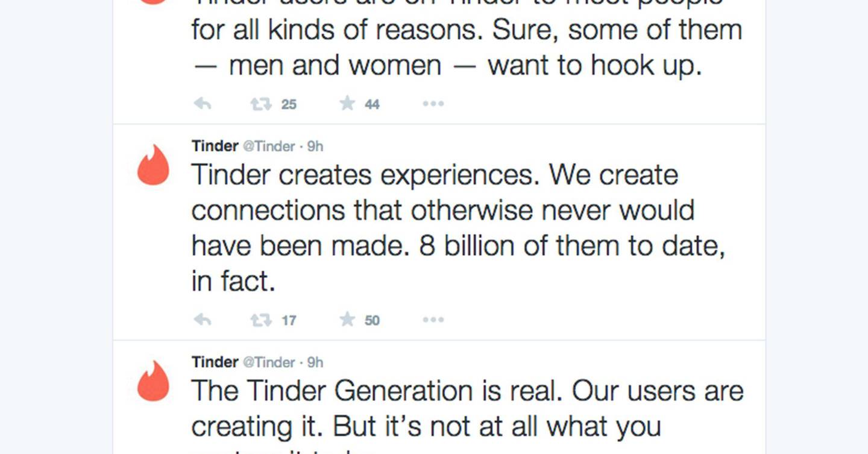Retweet the tweet with 25 retweets
The height and width of the screenshot is (454, 868).
pos(260,104)
